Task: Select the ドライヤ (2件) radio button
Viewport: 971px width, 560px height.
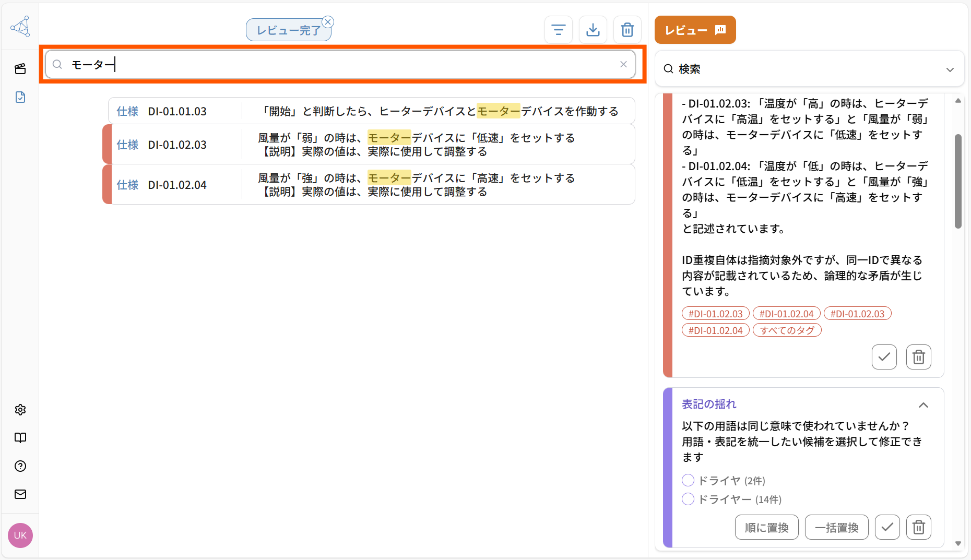Action: 688,480
